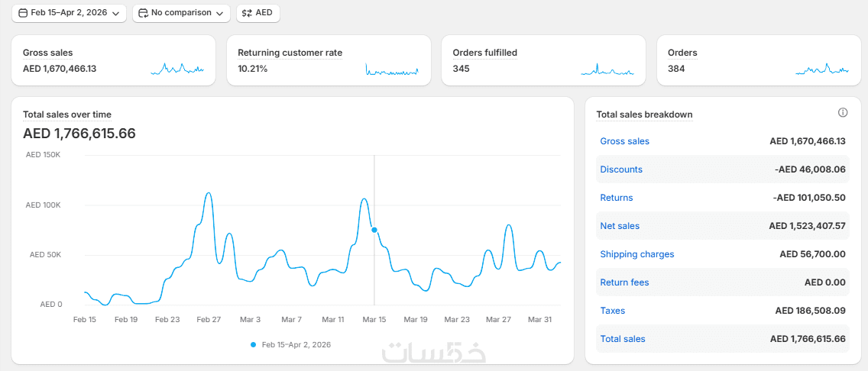Open the Total sales over time heading
Viewport: 868px width, 371px height.
click(67, 115)
